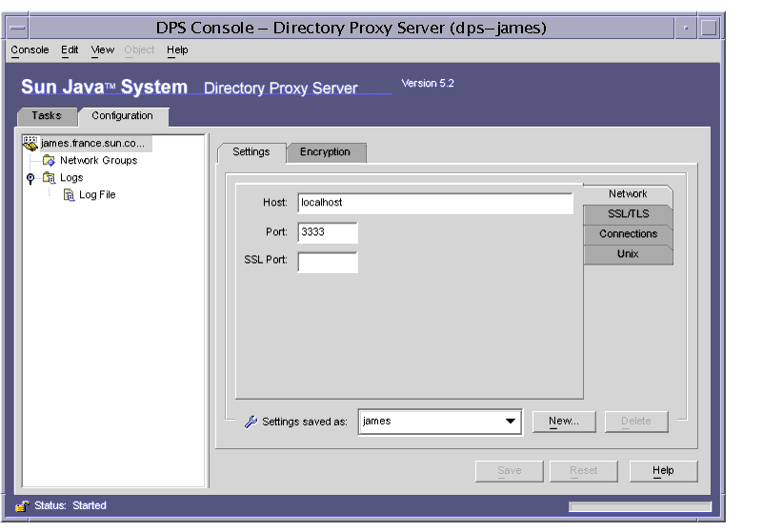Open the SSL/TLS side tab

628,214
